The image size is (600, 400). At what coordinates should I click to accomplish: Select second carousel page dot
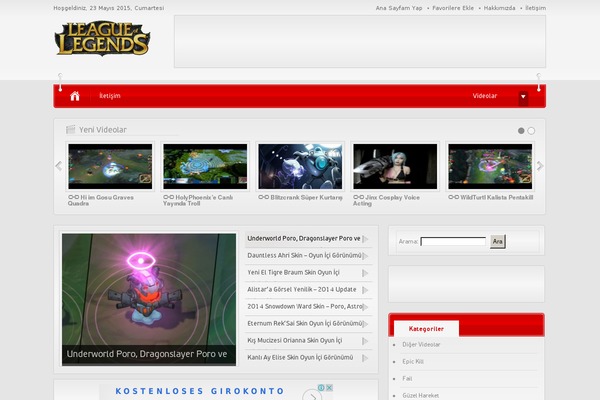531,131
